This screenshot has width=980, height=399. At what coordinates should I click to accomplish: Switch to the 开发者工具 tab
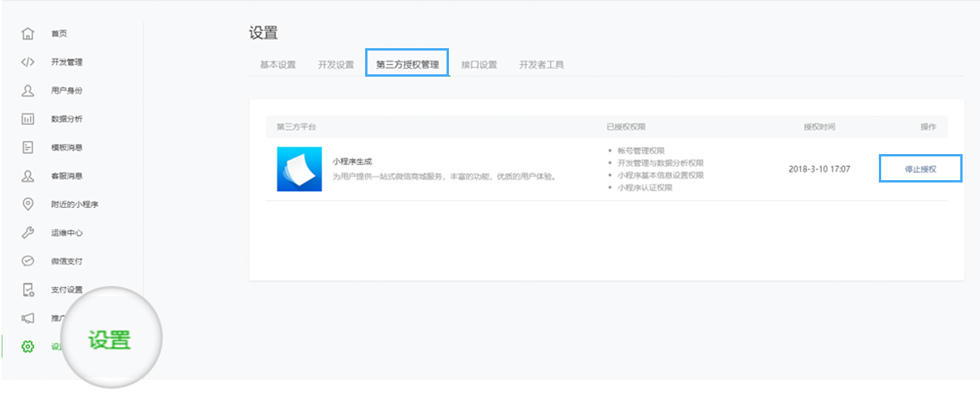click(541, 65)
